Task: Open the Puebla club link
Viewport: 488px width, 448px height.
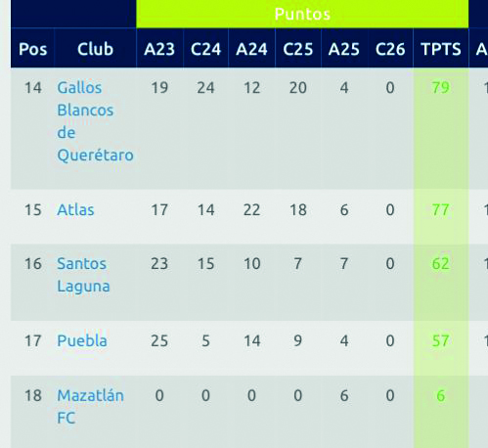Action: point(82,340)
